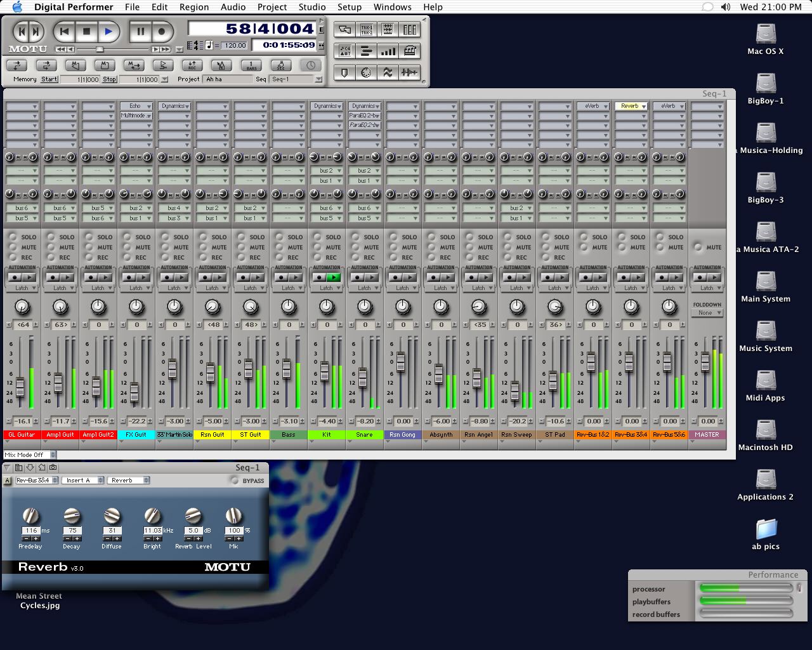Open the Studio menu
The height and width of the screenshot is (650, 812).
[312, 7]
